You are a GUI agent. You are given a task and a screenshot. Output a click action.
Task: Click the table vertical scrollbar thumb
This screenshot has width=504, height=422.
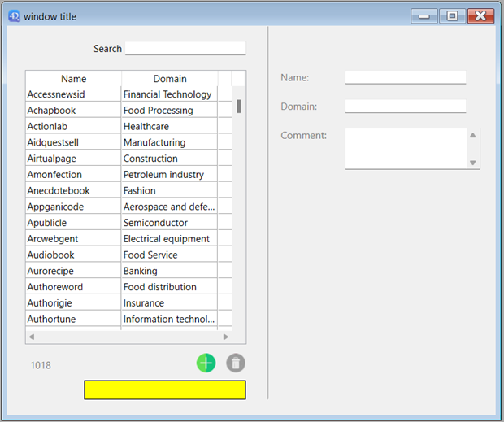pyautogui.click(x=239, y=106)
